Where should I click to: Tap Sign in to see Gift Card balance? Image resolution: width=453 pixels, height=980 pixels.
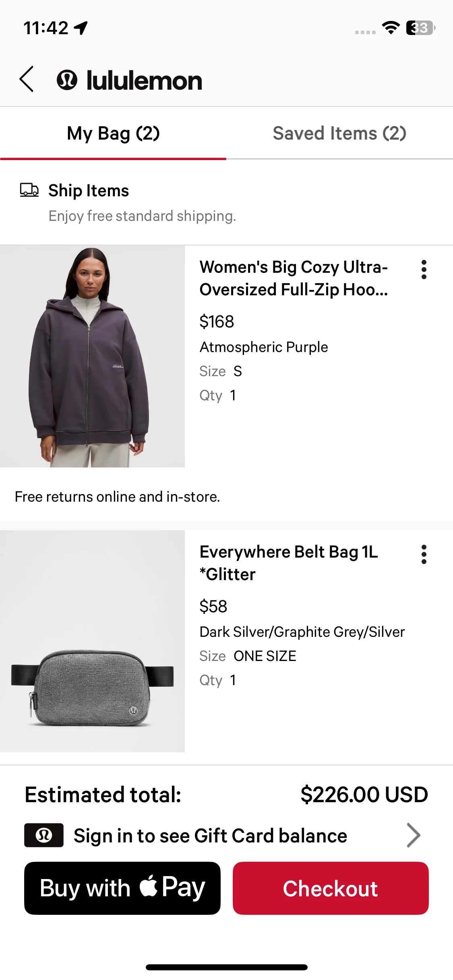pyautogui.click(x=210, y=836)
